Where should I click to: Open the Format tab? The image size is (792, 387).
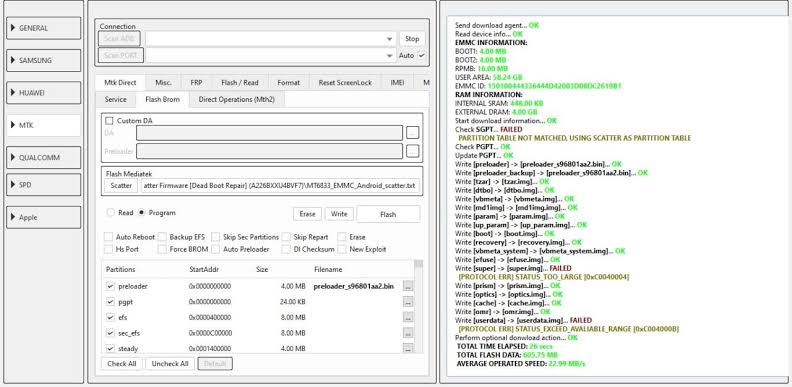288,83
